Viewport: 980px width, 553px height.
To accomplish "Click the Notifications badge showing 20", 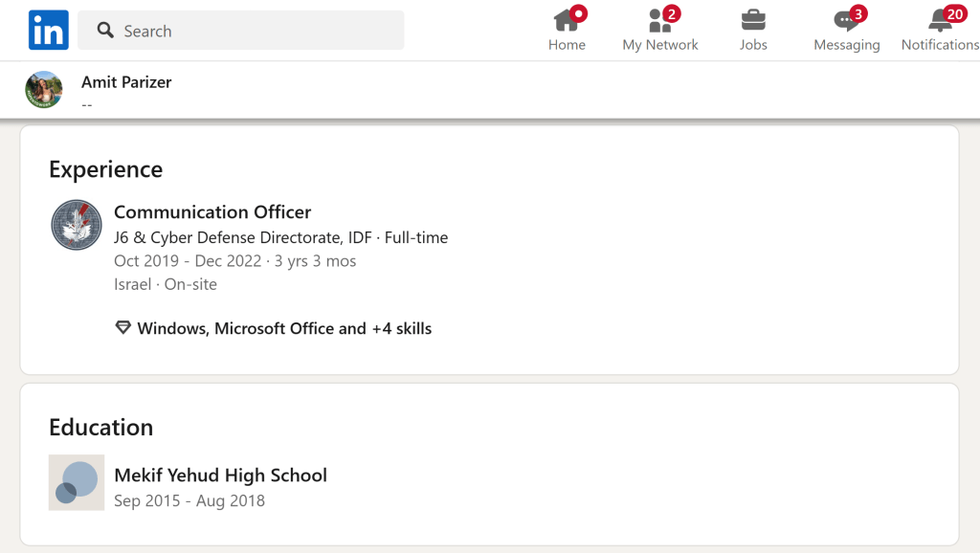I will click(954, 13).
